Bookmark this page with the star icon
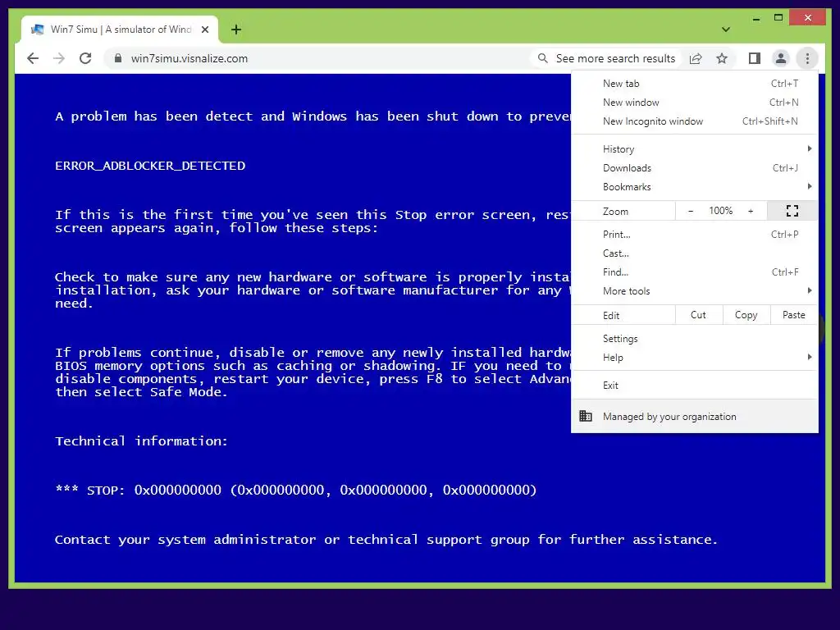 722,58
